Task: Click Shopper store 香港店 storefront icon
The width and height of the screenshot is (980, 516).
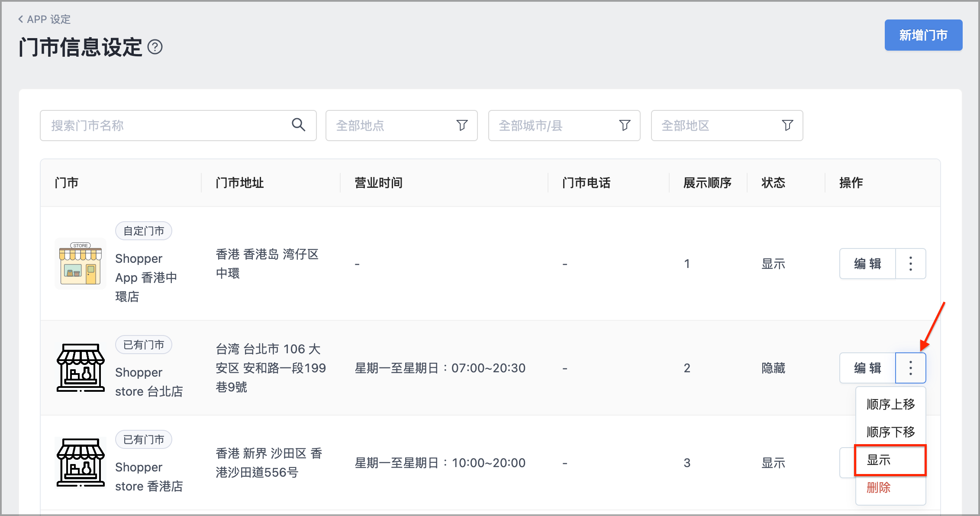Action: click(81, 463)
